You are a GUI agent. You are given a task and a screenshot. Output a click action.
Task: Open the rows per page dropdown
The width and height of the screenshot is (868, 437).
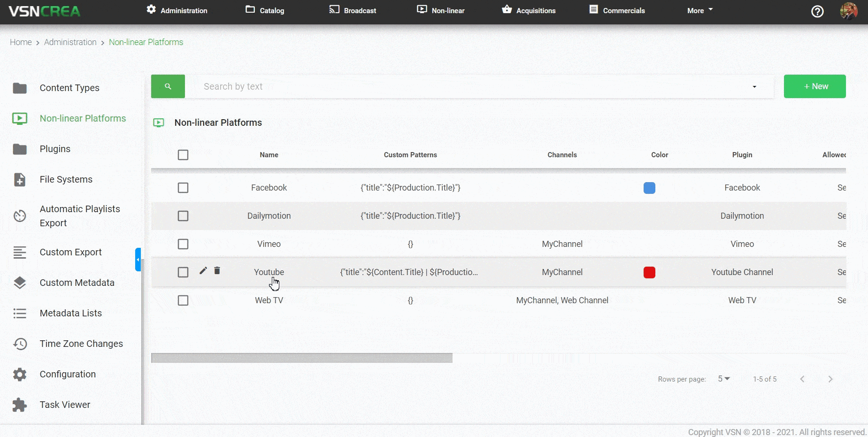coord(724,379)
